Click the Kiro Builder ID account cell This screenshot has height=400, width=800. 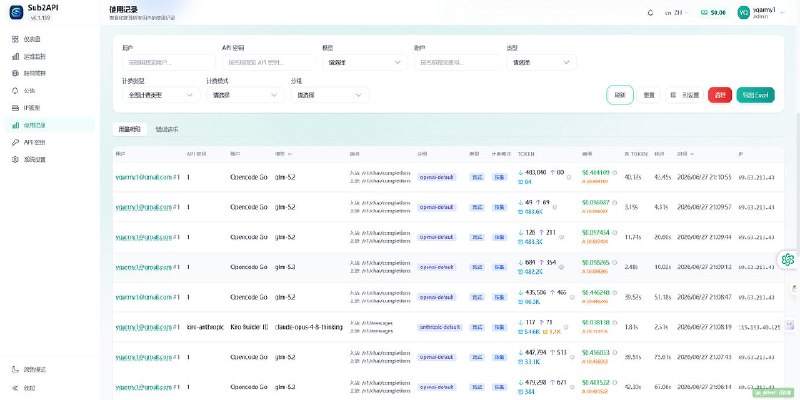(249, 327)
